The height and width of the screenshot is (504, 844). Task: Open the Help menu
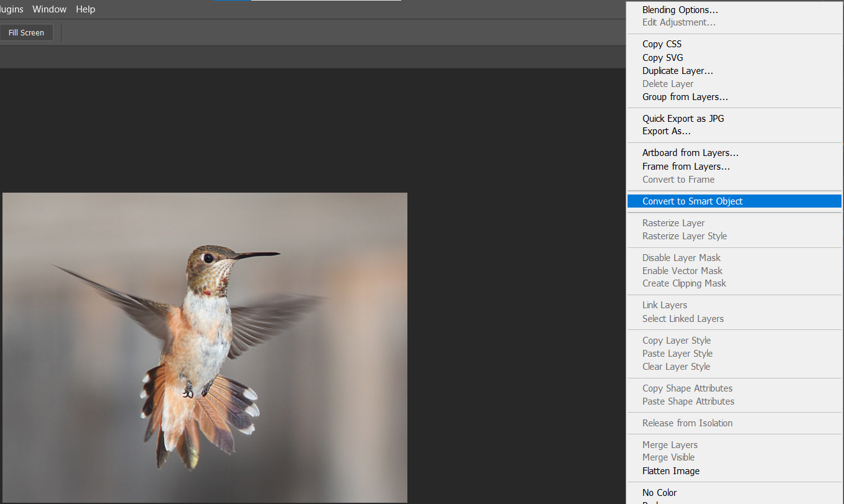(85, 9)
